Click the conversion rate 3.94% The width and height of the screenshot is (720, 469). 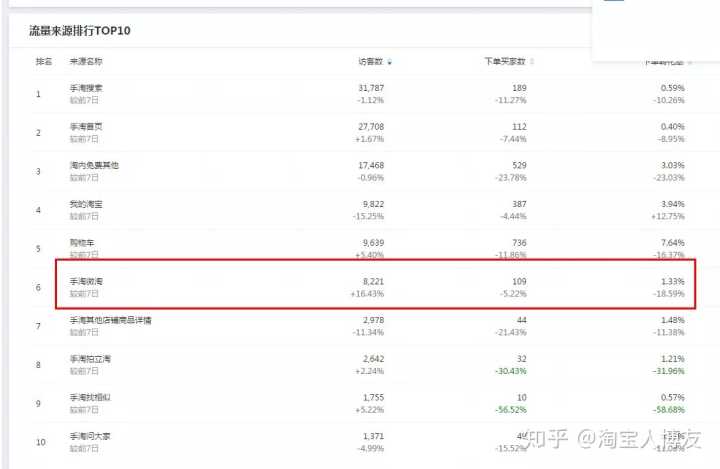click(673, 204)
